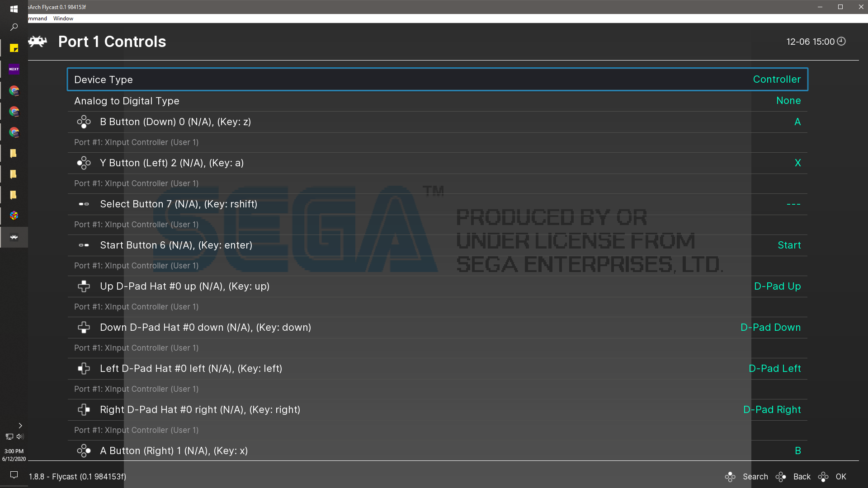
Task: Click the Left D-Pad row icon
Action: [84, 369]
